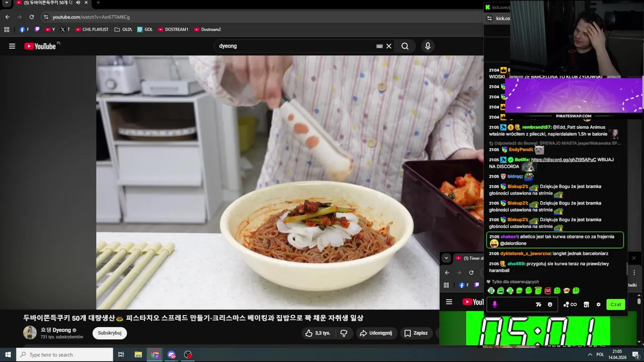This screenshot has height=362, width=644.
Task: Open the Twitch bookmark icon
Action: pyautogui.click(x=37, y=30)
